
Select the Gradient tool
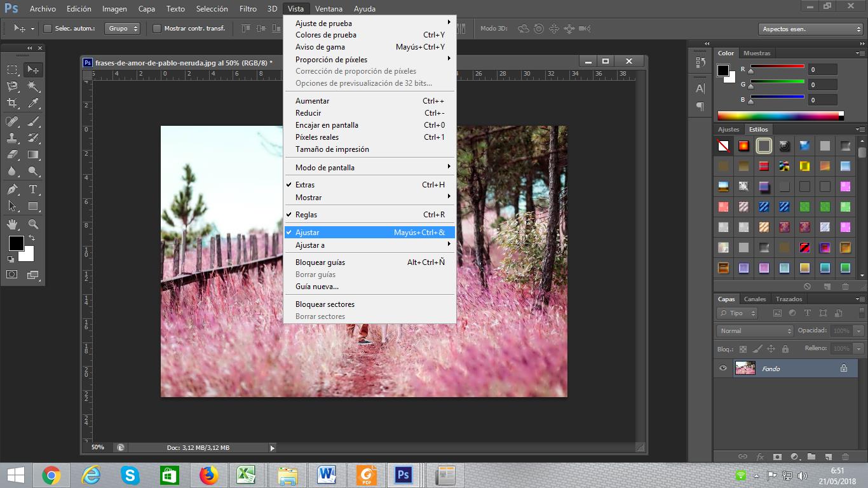[33, 154]
